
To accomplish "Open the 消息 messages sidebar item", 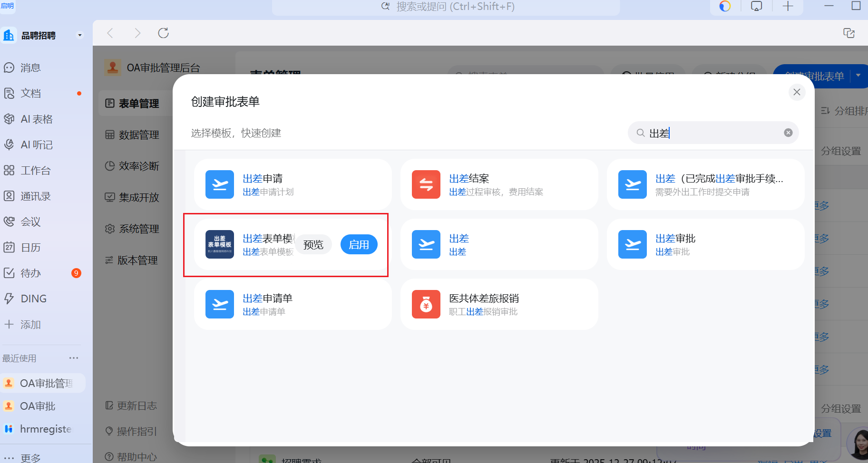I will 30,68.
